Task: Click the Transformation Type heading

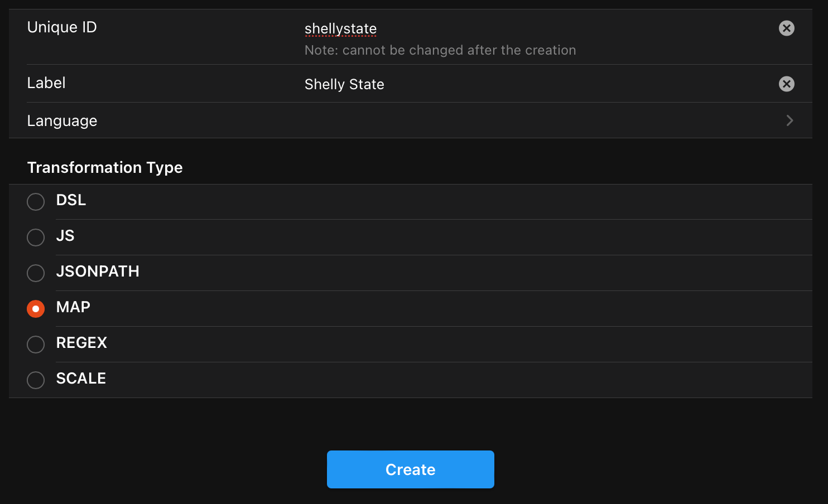Action: [x=105, y=167]
